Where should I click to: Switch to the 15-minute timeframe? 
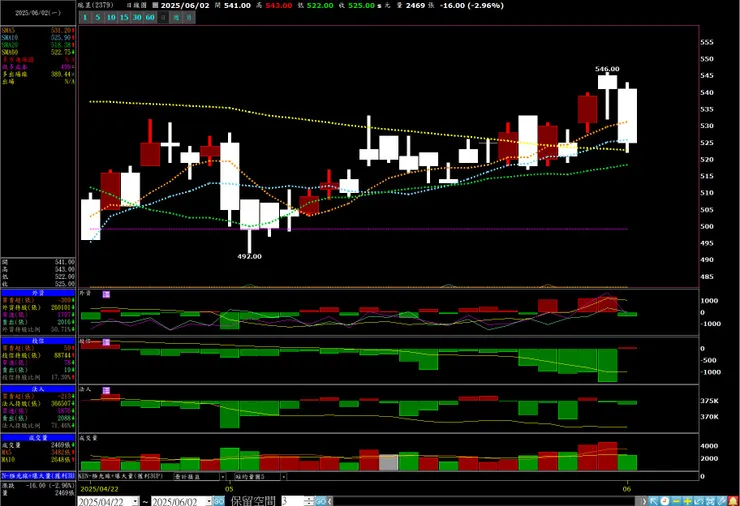[124, 17]
